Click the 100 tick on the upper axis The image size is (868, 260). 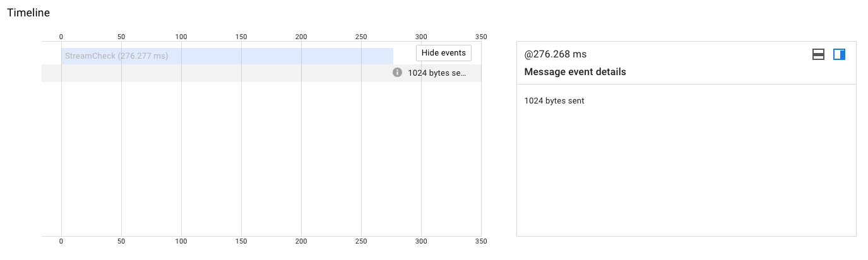tap(181, 37)
